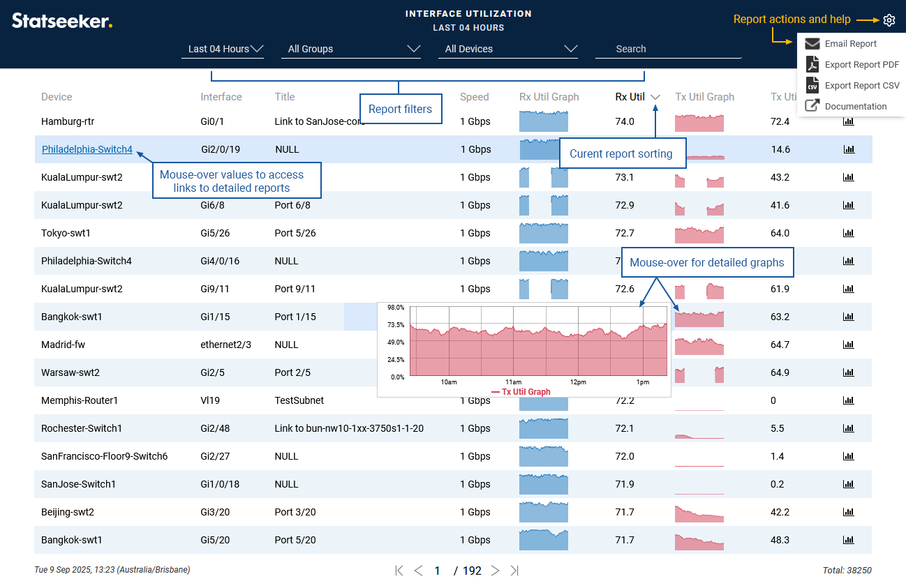Open the report actions gear icon
This screenshot has width=906, height=588.
[889, 20]
